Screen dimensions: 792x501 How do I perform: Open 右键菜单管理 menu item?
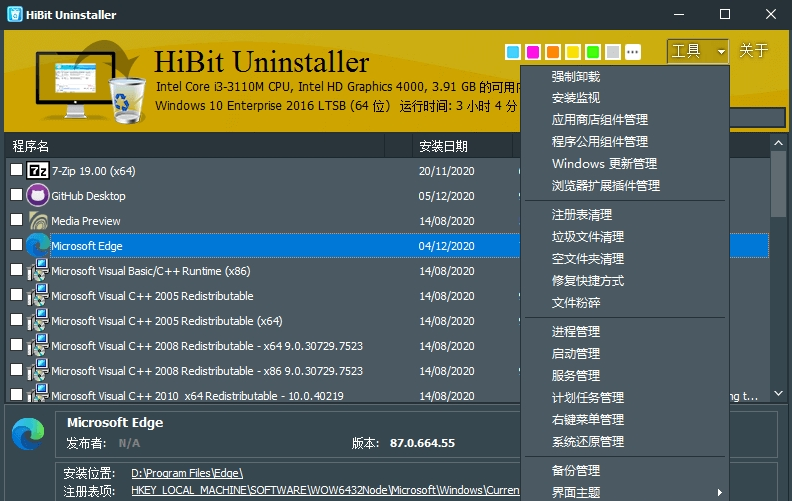625,420
